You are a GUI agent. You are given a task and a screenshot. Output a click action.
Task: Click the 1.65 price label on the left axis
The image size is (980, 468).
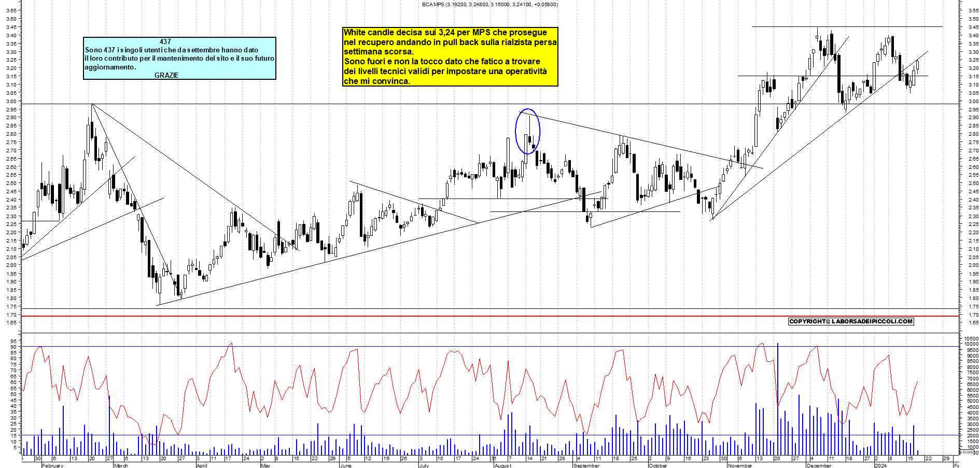pos(10,322)
